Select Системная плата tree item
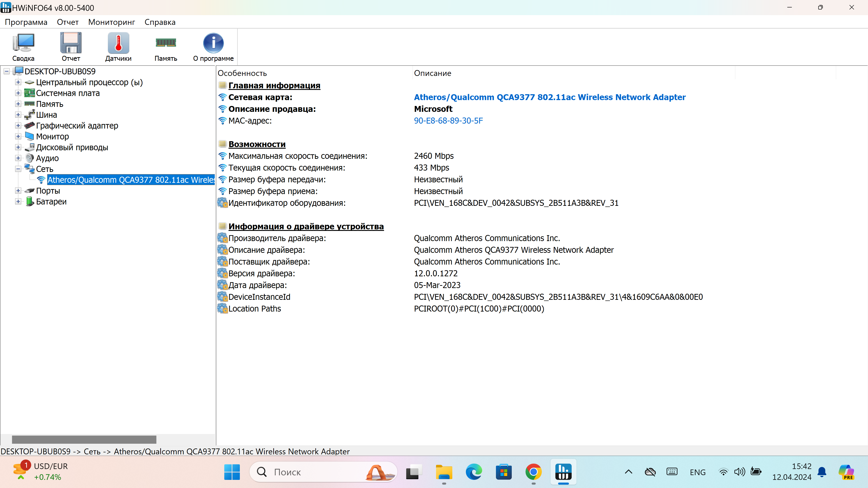Viewport: 868px width, 488px height. click(x=68, y=93)
